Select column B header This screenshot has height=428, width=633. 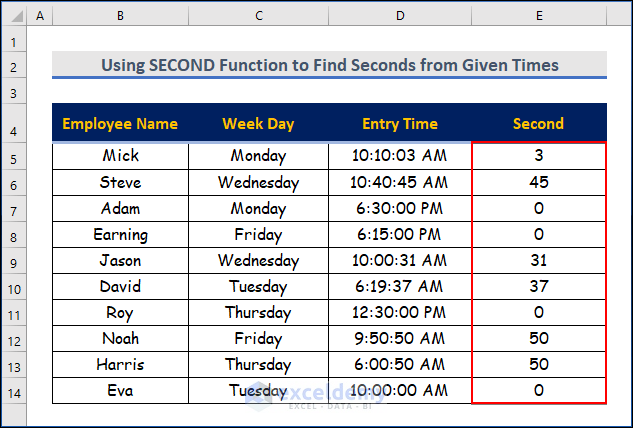(x=120, y=16)
